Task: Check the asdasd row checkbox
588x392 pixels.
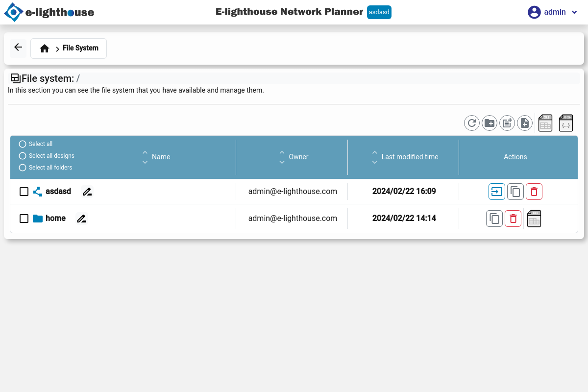Action: 24,192
